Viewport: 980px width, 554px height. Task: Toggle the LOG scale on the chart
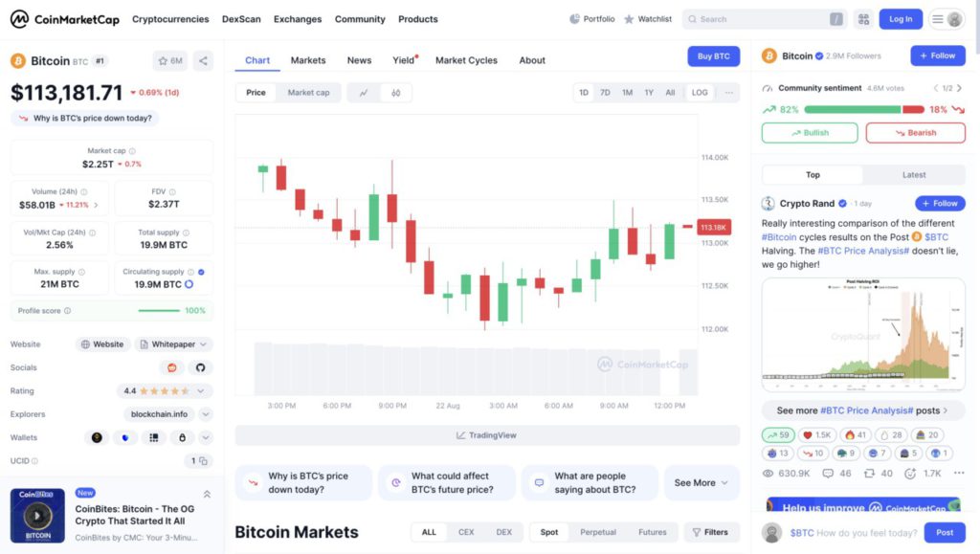(700, 91)
